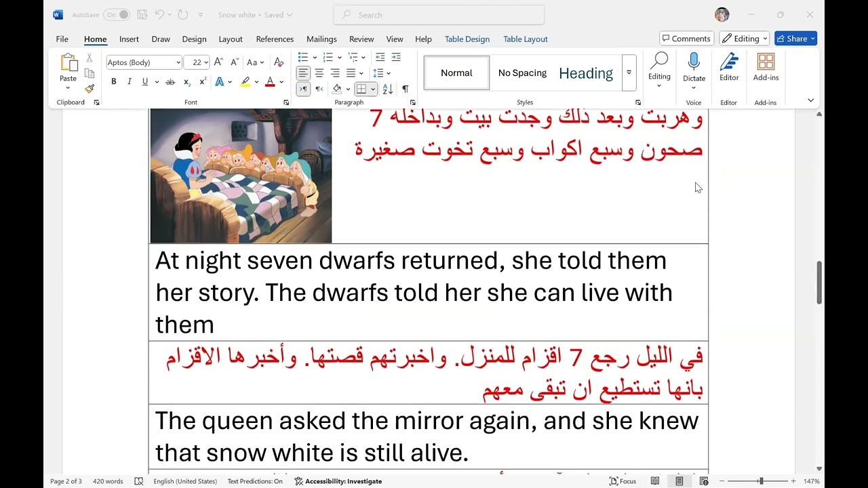Click the Save icon in title bar
The image size is (868, 488).
(142, 14)
